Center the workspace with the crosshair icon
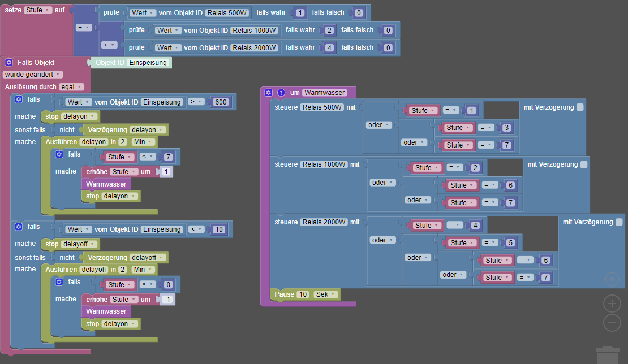 (x=612, y=279)
